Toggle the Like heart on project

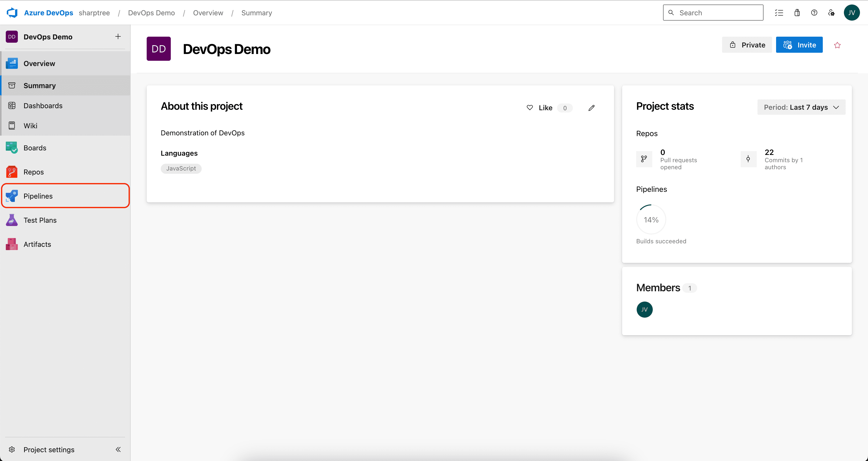pos(530,108)
